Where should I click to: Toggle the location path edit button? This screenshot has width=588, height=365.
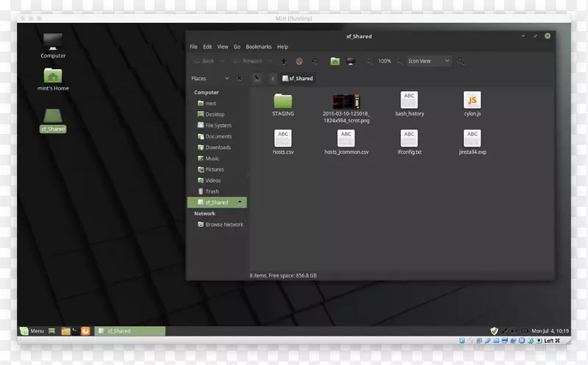point(257,78)
